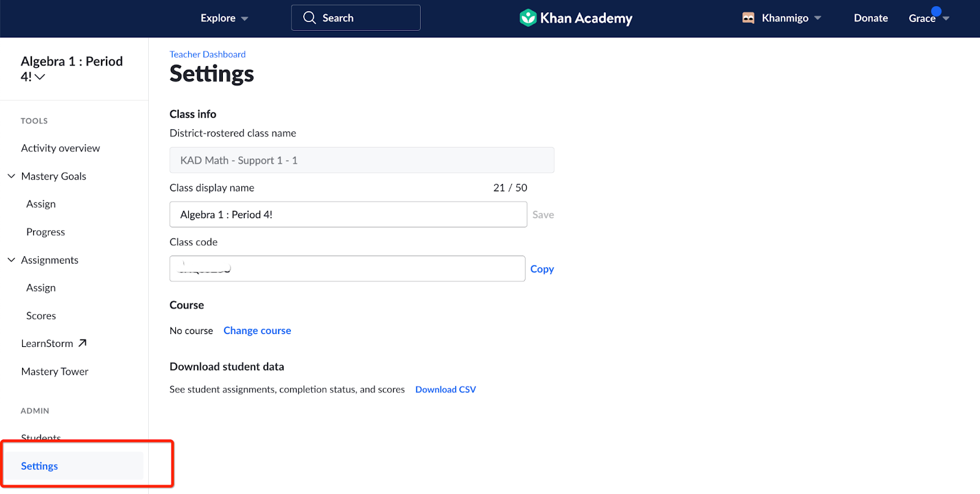Viewport: 980px width, 494px height.
Task: Select Progress under Mastery Goals
Action: point(46,232)
